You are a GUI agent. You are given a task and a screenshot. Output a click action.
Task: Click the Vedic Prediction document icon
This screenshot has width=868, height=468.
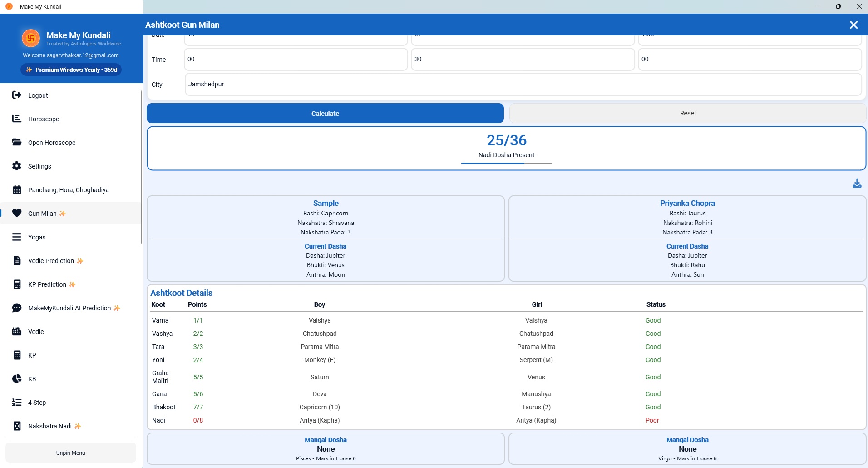pos(17,260)
